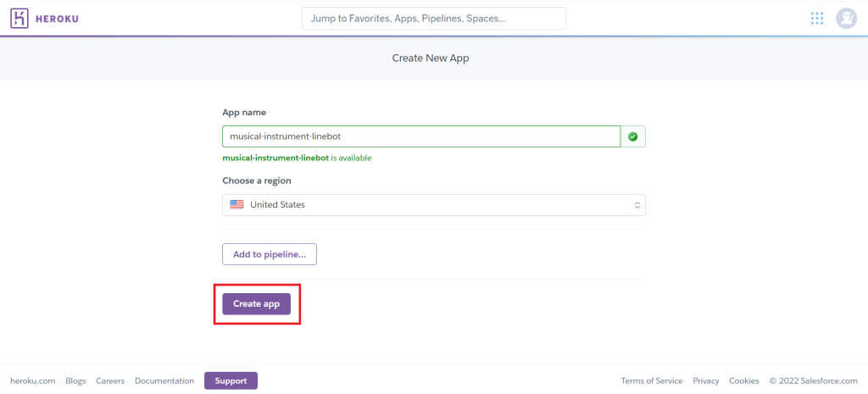Click Add to pipeline button
The height and width of the screenshot is (394, 868).
[x=269, y=253]
